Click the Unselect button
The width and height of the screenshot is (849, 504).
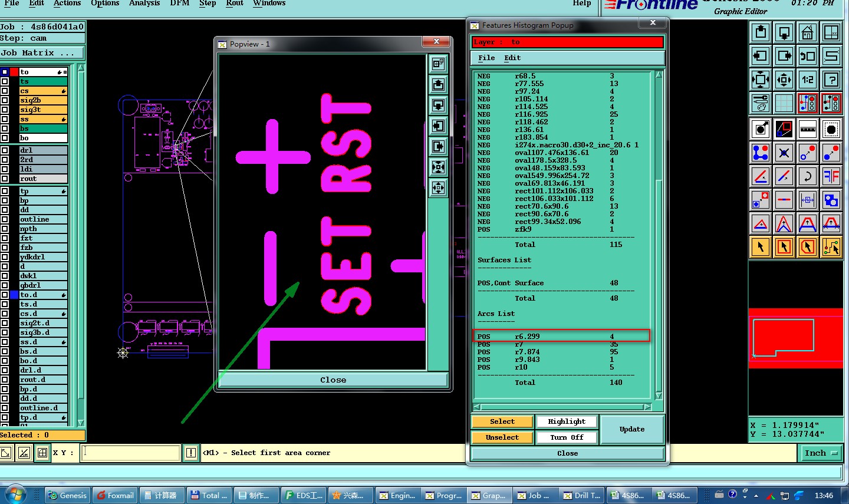click(x=502, y=437)
